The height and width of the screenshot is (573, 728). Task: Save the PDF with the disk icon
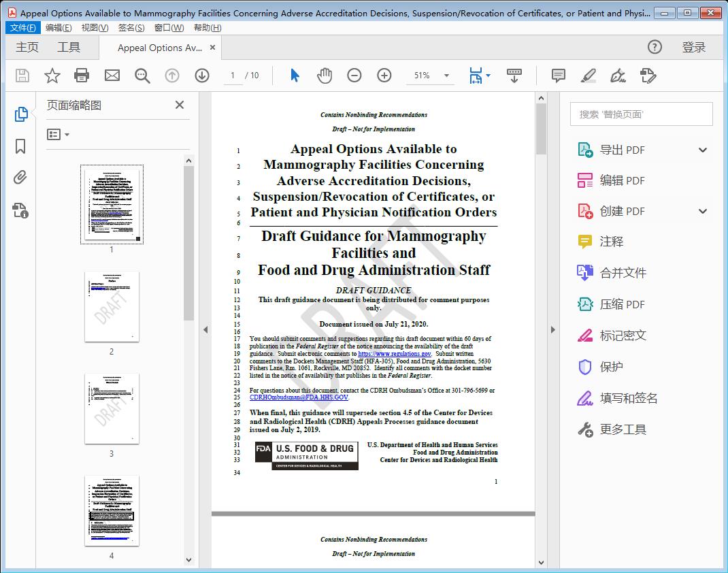pyautogui.click(x=21, y=76)
